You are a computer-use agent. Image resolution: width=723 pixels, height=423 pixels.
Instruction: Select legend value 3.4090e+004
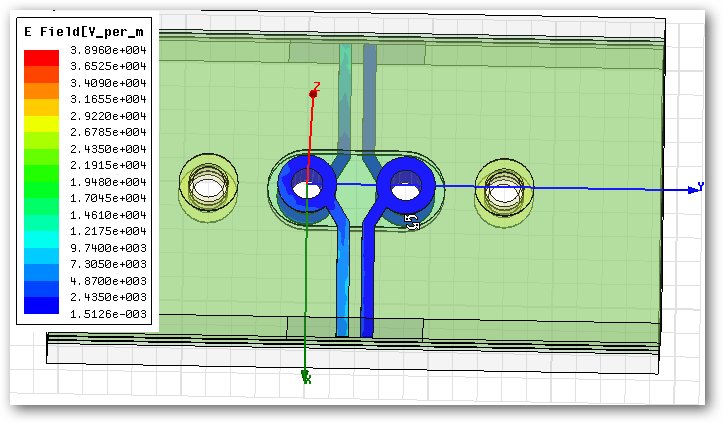pos(108,83)
